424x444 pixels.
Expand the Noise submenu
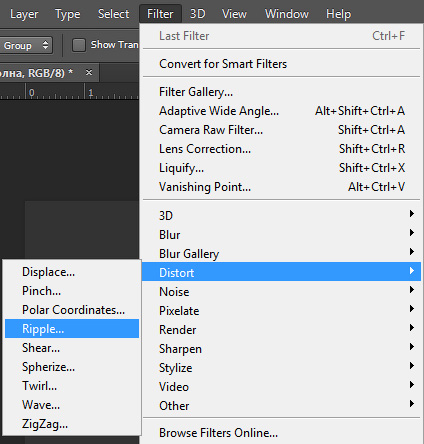point(281,292)
